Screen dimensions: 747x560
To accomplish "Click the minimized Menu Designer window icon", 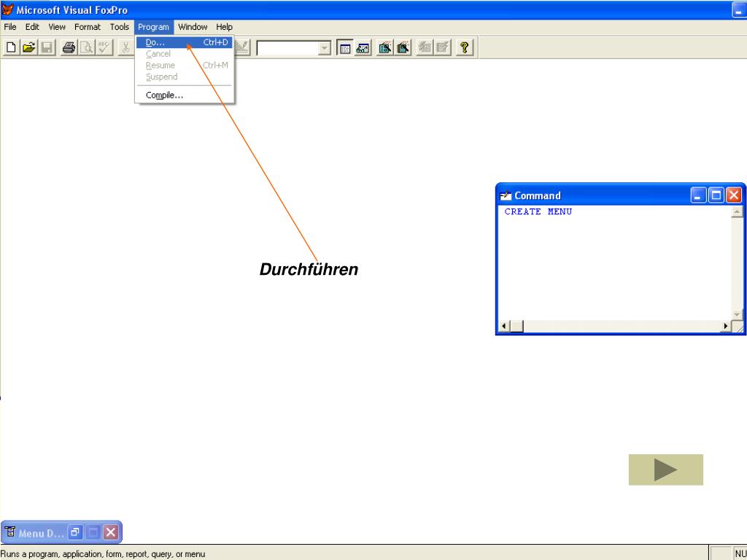I will pos(10,532).
